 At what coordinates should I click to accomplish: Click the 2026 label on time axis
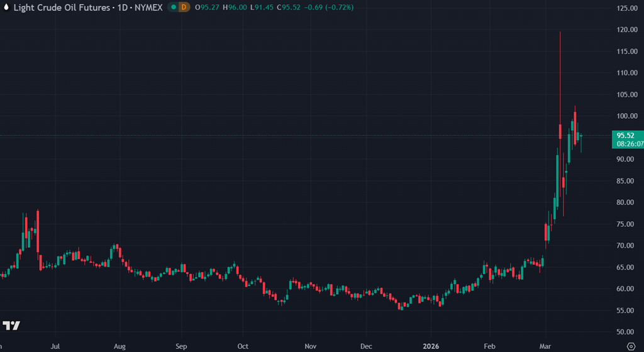pyautogui.click(x=431, y=346)
